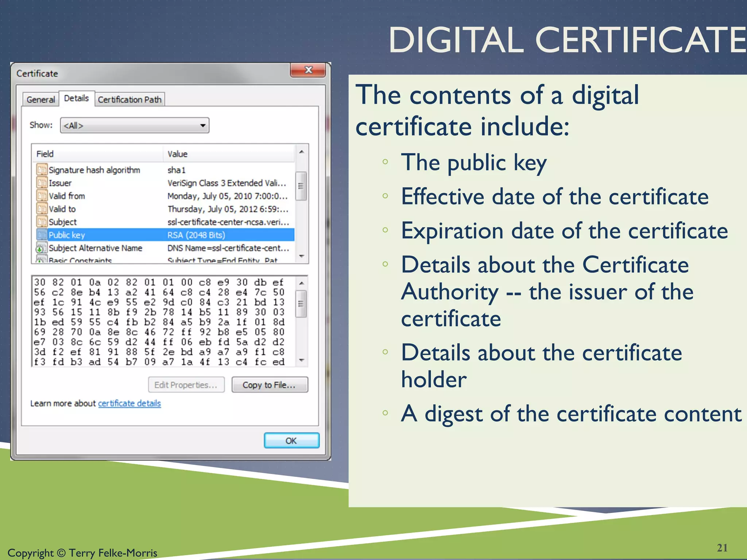Image resolution: width=747 pixels, height=560 pixels.
Task: Select the Valid from row
Action: click(165, 196)
